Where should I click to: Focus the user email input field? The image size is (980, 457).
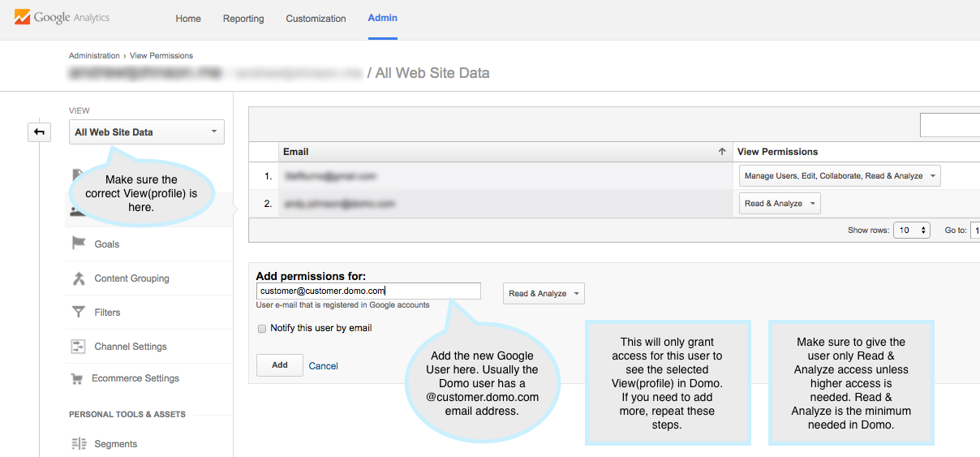pyautogui.click(x=368, y=291)
